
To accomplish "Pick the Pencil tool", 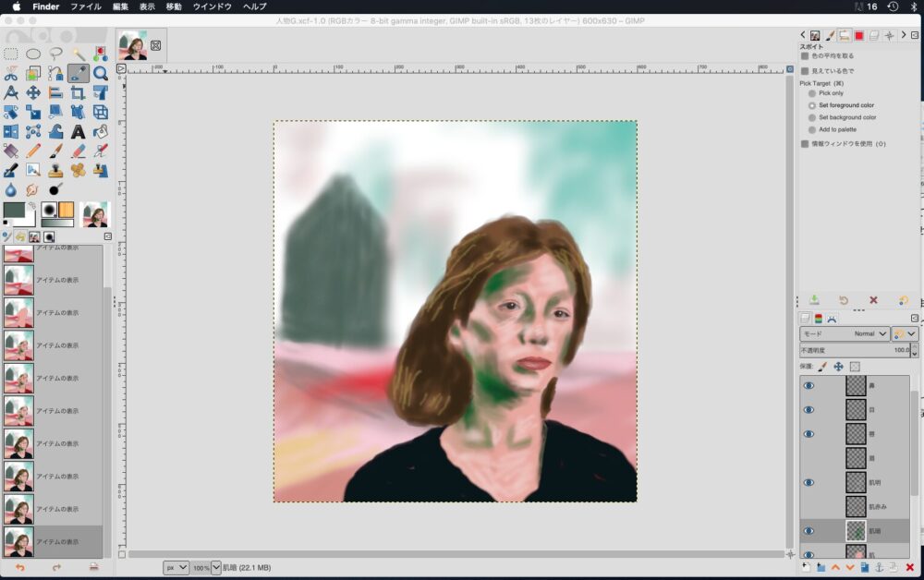I will [x=33, y=151].
